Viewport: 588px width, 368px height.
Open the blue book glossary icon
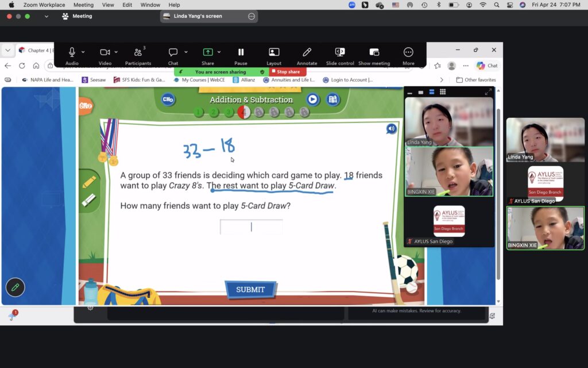(x=332, y=99)
